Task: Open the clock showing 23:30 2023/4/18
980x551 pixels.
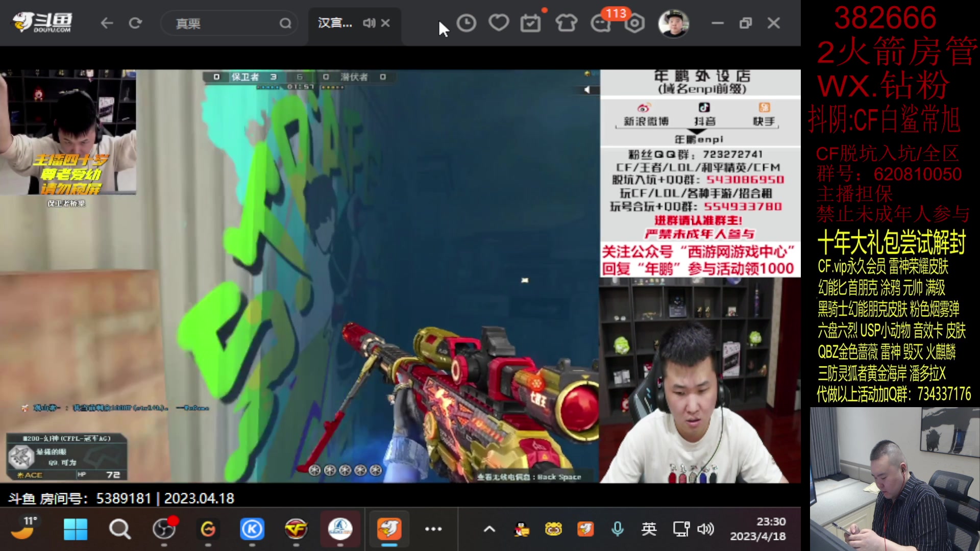Action: tap(758, 529)
